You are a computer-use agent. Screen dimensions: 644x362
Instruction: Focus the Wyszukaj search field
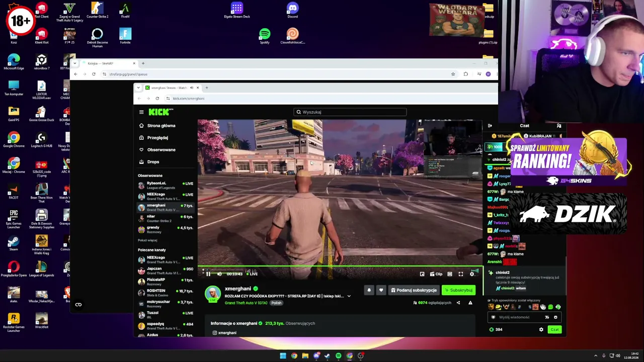[x=350, y=112]
